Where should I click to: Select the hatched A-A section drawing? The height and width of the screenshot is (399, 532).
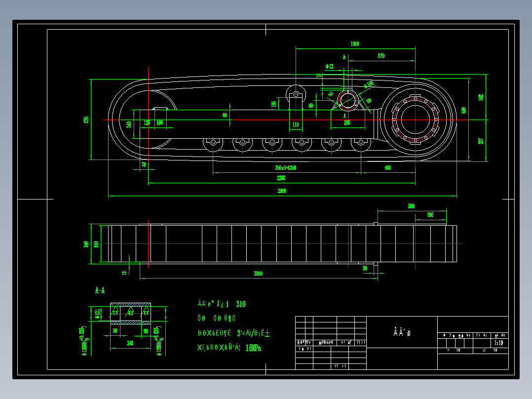[131, 314]
